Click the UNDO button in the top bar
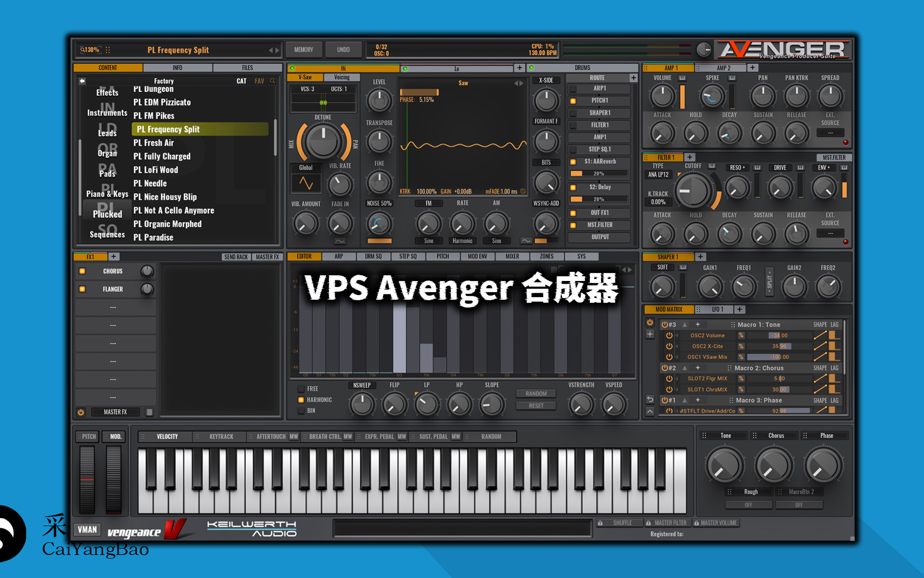Image resolution: width=924 pixels, height=578 pixels. pyautogui.click(x=343, y=50)
